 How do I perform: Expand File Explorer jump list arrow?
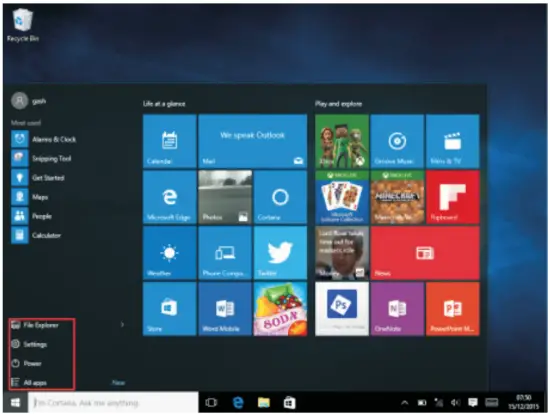tap(122, 325)
